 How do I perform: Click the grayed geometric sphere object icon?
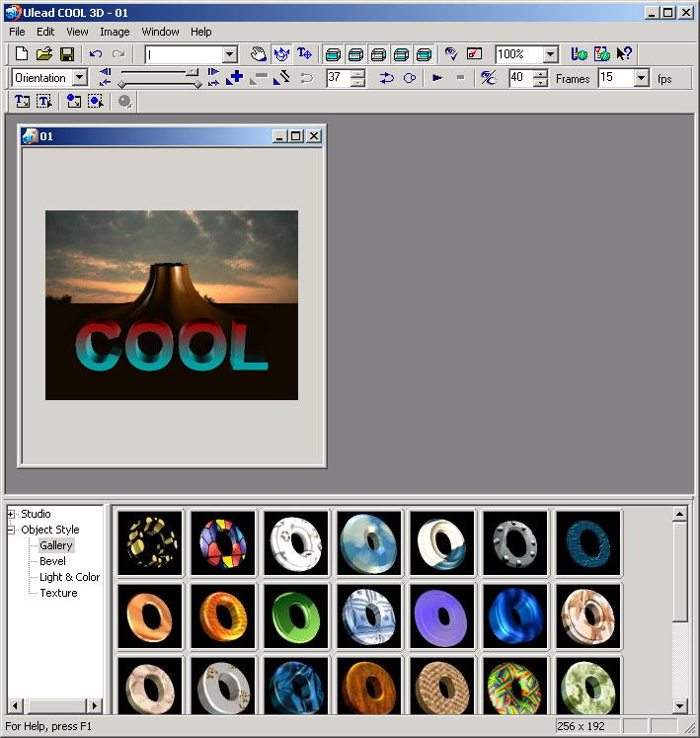click(x=124, y=101)
